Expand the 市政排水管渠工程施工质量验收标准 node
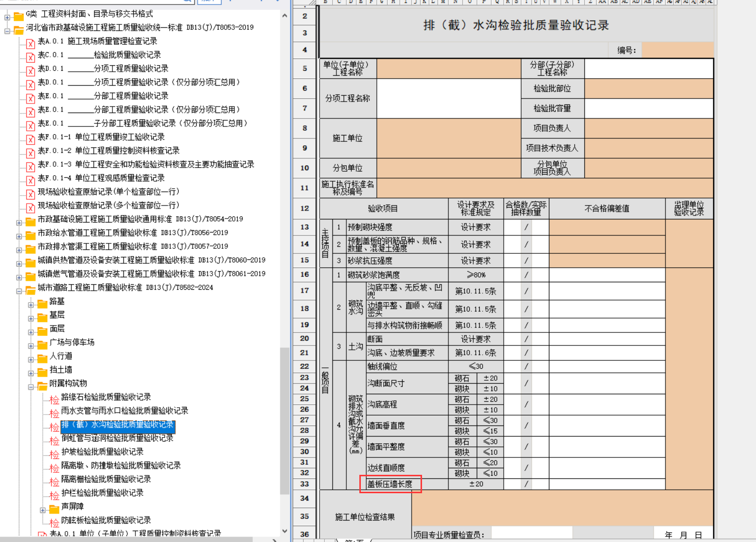This screenshot has width=756, height=542. 19,249
